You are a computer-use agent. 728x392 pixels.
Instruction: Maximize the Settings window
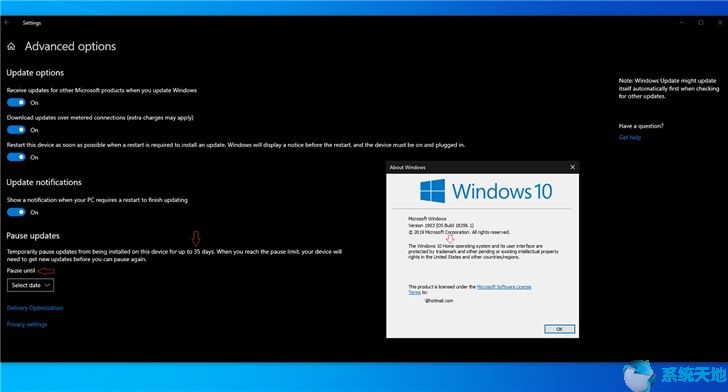(701, 22)
